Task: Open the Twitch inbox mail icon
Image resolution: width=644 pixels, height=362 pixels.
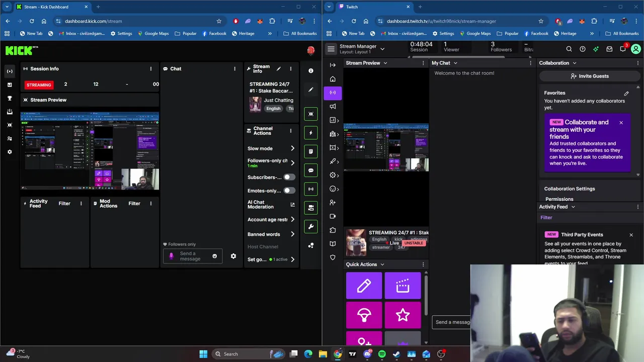Action: 609,49
